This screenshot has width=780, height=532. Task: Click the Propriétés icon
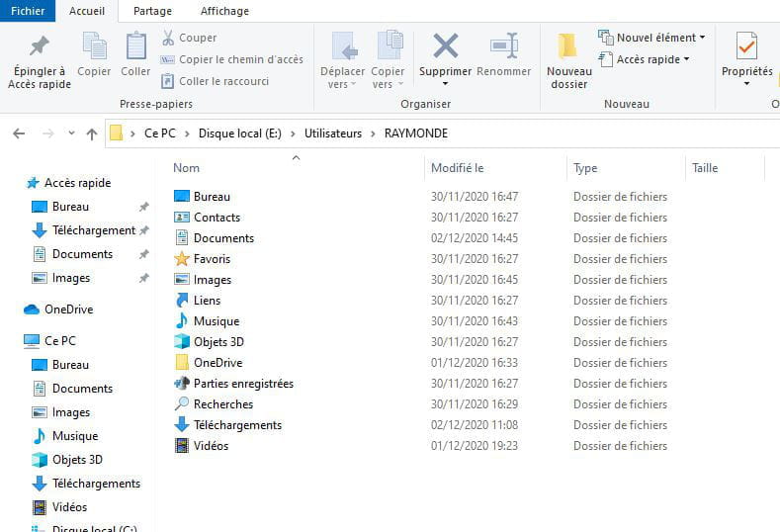[x=746, y=46]
